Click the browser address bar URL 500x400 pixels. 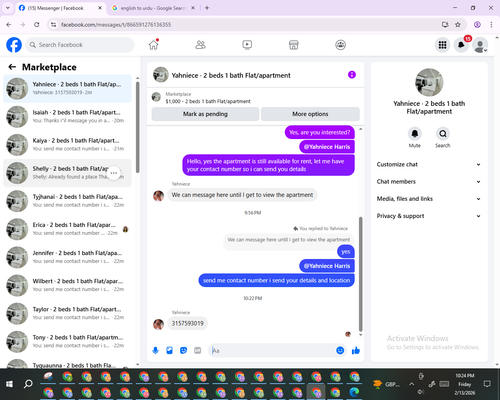pyautogui.click(x=116, y=25)
